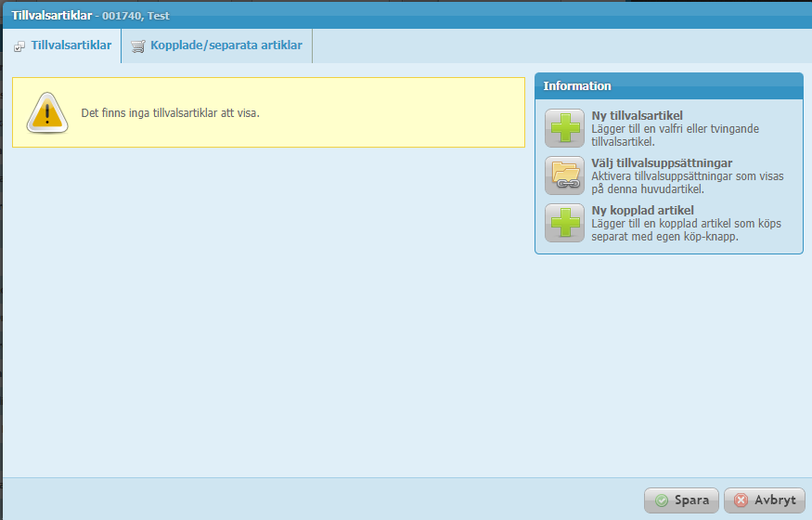Click the Information panel header
This screenshot has width=812, height=520.
(x=668, y=86)
